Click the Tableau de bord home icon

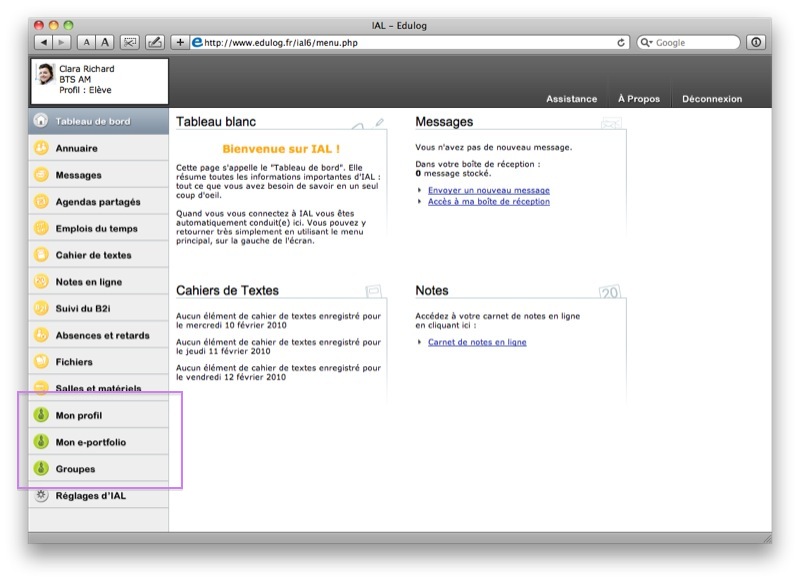[41, 121]
